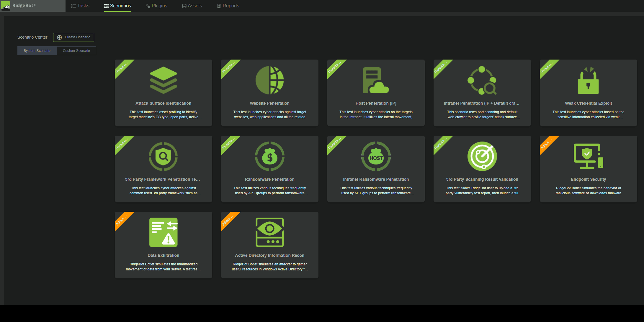Click the Attack Surface Identification layers icon

point(164,80)
